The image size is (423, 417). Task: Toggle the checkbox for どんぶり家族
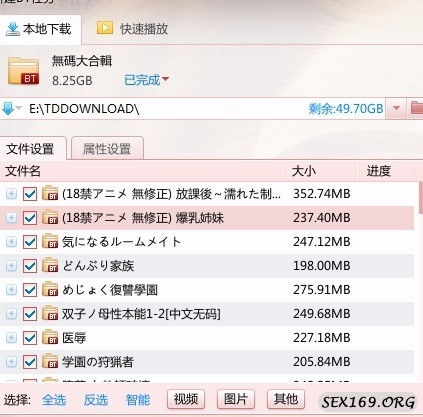click(30, 266)
